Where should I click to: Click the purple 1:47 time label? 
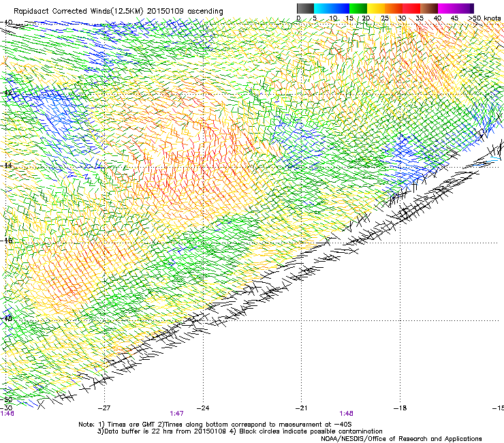(177, 414)
